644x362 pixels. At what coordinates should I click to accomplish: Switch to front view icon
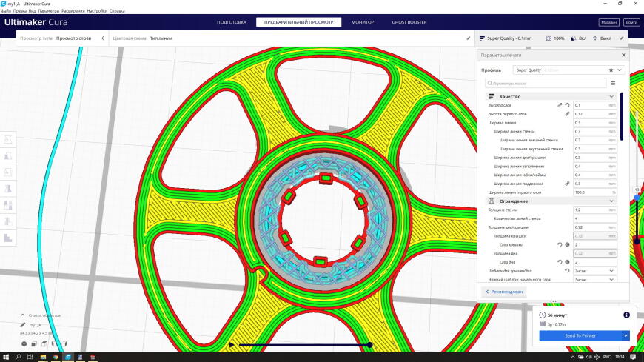click(x=34, y=344)
